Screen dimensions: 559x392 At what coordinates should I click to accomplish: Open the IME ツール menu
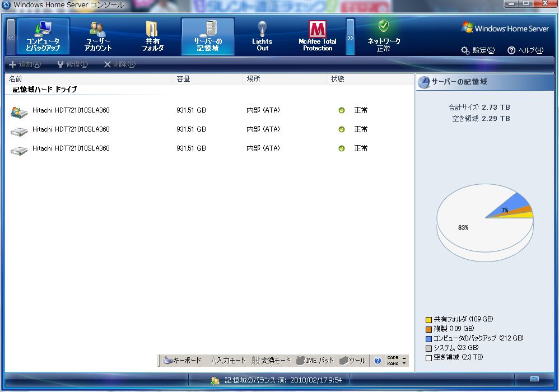pos(352,361)
